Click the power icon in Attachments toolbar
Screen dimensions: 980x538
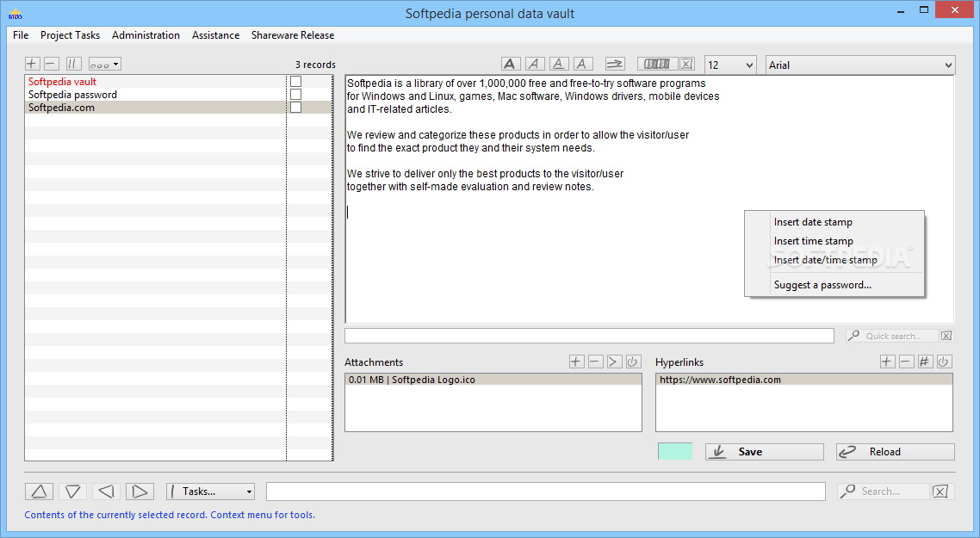pos(633,362)
